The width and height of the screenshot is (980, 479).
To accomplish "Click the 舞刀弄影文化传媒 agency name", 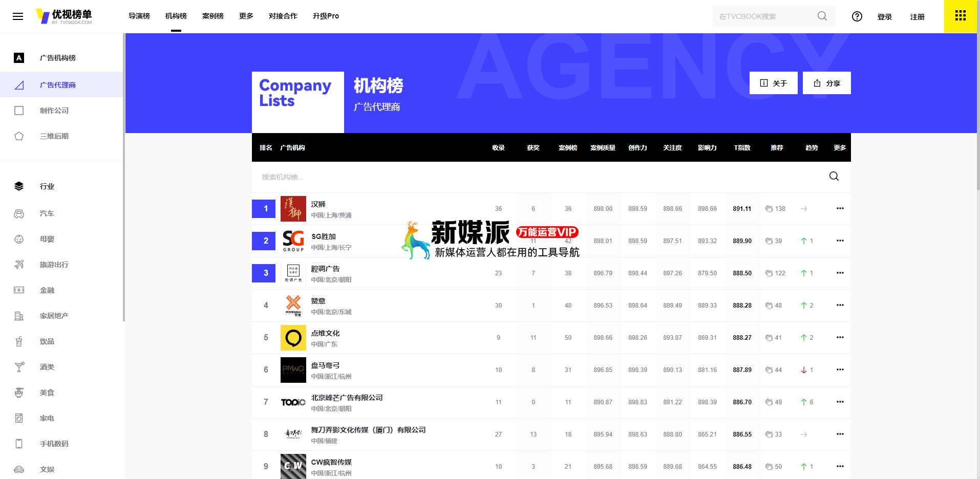I will [x=369, y=430].
